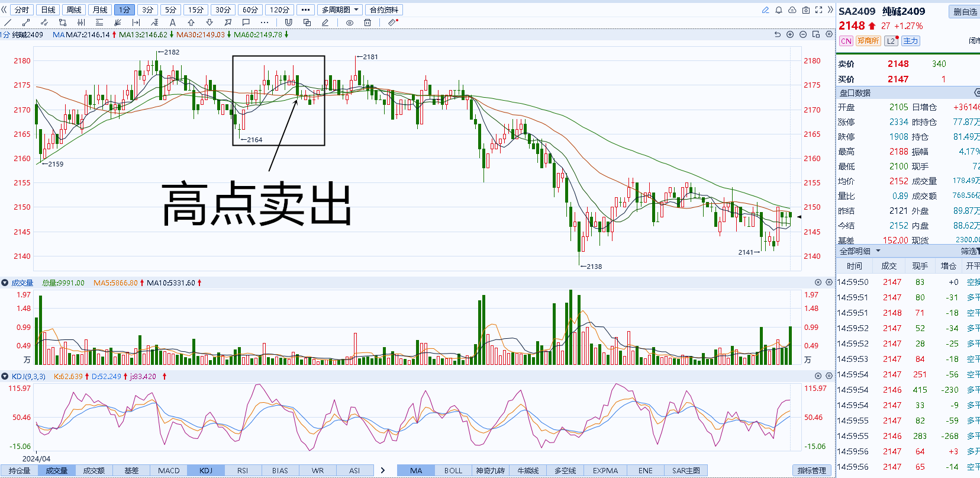The width and height of the screenshot is (980, 478).
Task: Click the cloud sync icon
Action: [792, 10]
